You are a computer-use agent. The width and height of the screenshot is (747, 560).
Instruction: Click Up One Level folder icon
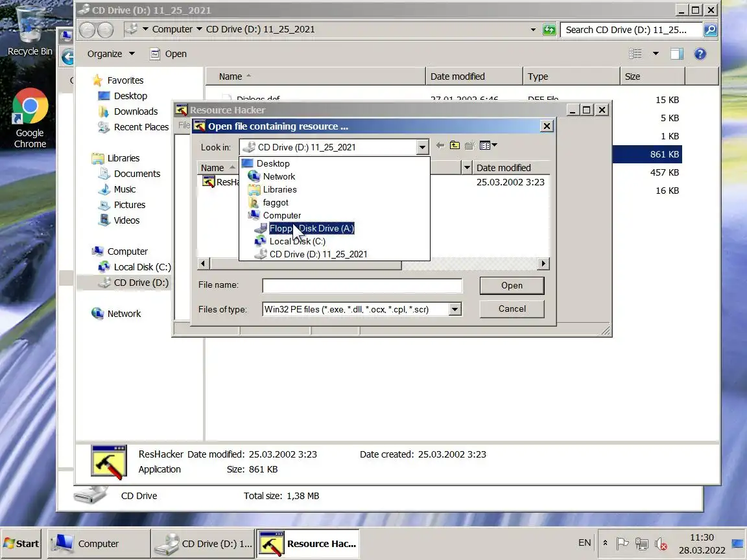tap(455, 145)
